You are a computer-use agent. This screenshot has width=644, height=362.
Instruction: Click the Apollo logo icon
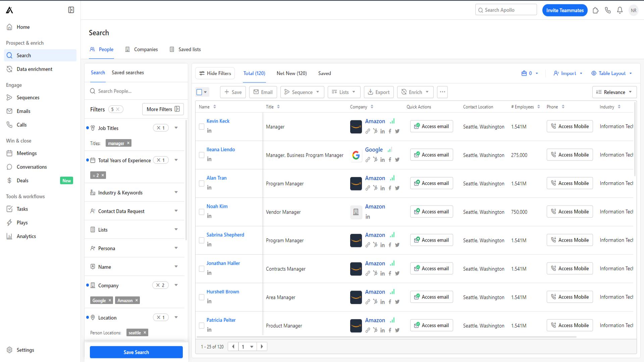click(x=9, y=10)
